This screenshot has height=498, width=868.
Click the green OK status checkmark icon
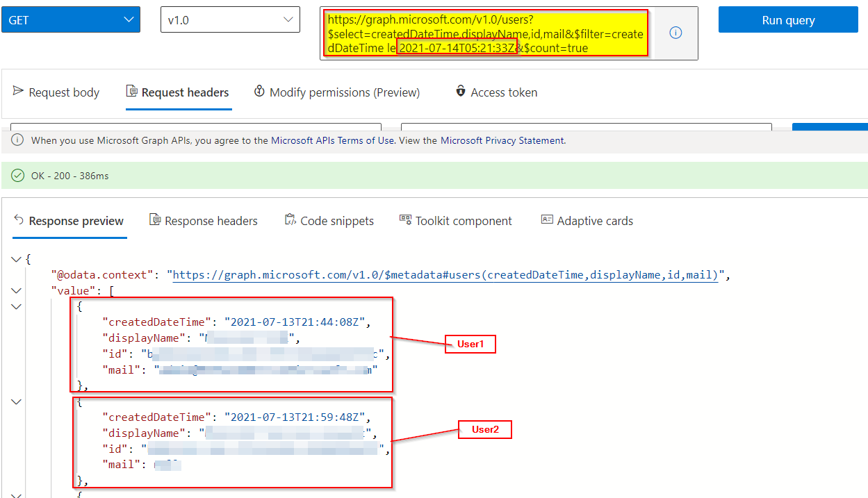click(x=18, y=176)
